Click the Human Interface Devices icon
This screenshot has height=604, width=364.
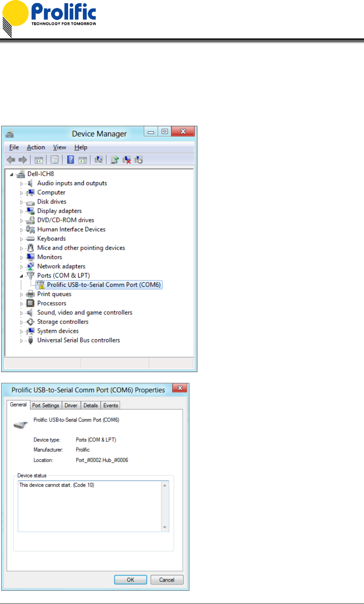[30, 229]
